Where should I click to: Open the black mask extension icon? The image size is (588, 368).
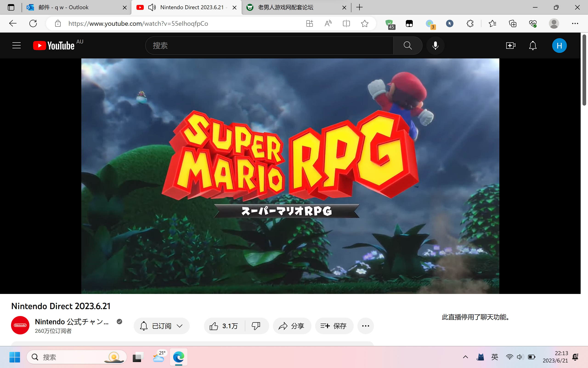pos(409,24)
